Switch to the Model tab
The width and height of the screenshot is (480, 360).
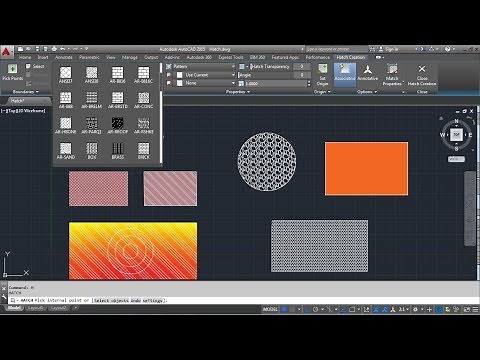[x=14, y=308]
